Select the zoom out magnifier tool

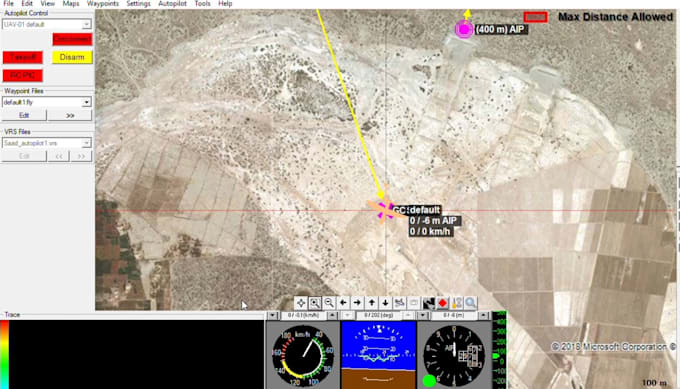tap(329, 303)
